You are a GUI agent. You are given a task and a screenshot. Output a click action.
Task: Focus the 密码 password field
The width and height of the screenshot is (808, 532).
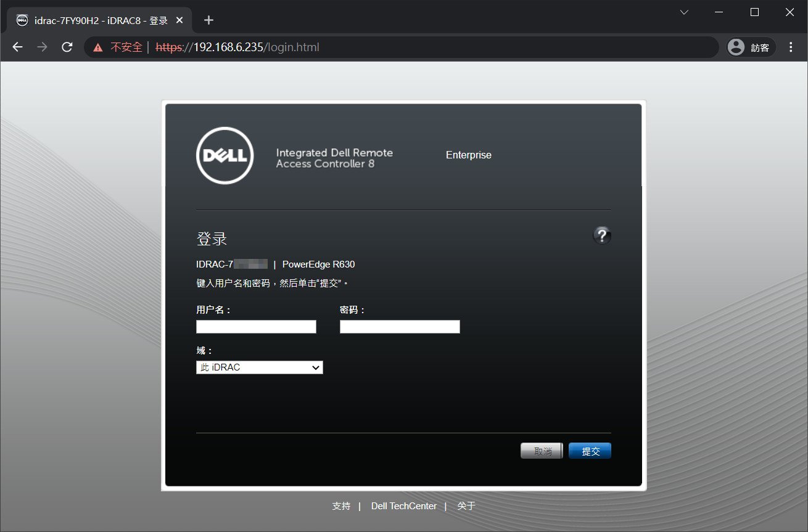(x=400, y=327)
